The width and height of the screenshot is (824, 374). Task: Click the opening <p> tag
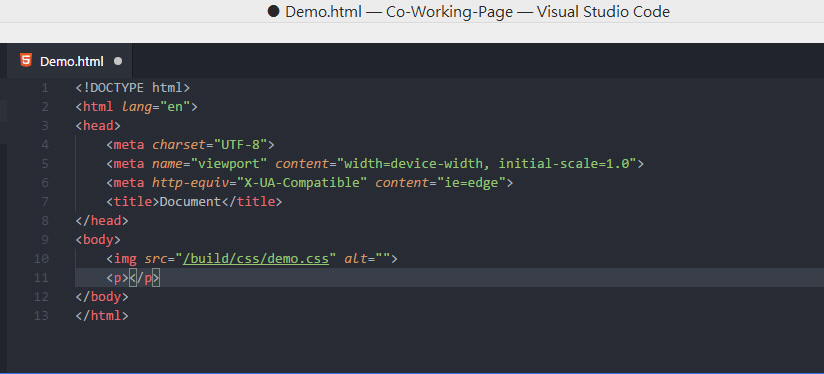click(117, 278)
